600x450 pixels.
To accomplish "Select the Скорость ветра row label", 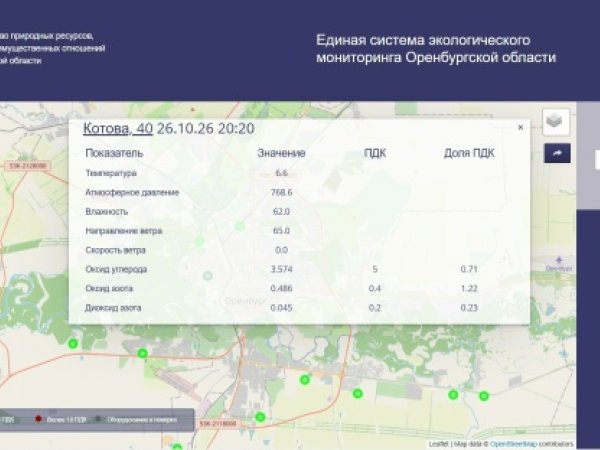I will coord(115,250).
